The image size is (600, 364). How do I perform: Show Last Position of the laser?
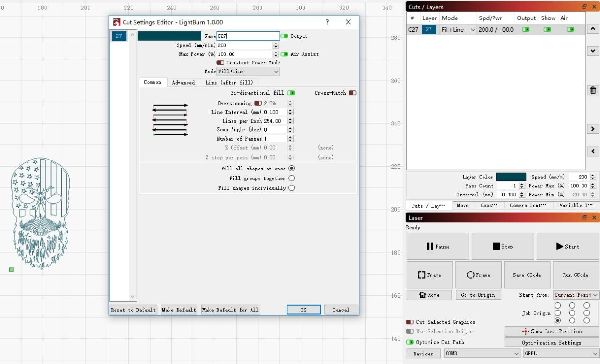[551, 331]
